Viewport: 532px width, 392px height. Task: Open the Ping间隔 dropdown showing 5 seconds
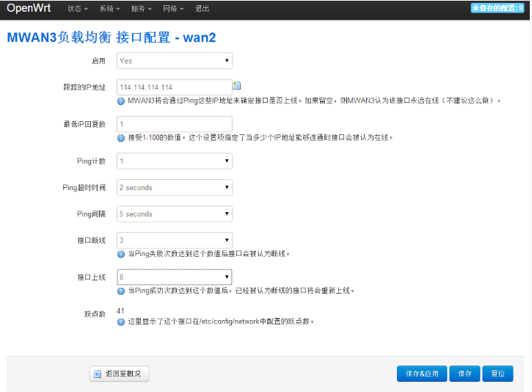(175, 214)
